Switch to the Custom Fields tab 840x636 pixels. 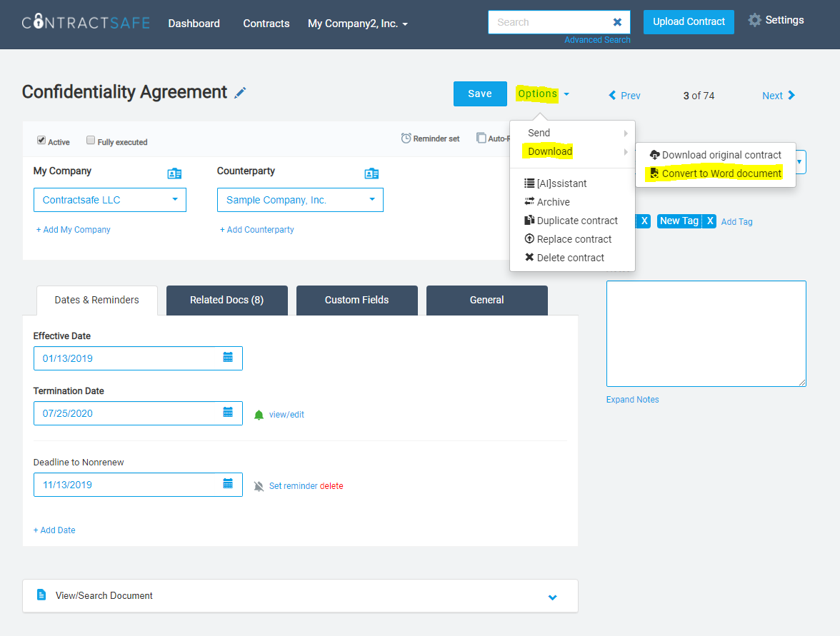point(357,301)
